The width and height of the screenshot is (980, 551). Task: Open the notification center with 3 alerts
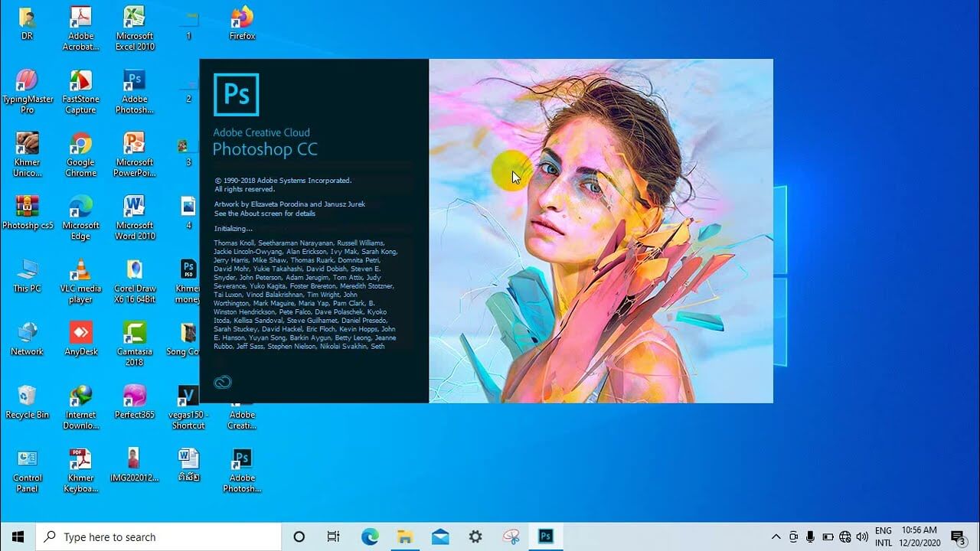pyautogui.click(x=958, y=536)
